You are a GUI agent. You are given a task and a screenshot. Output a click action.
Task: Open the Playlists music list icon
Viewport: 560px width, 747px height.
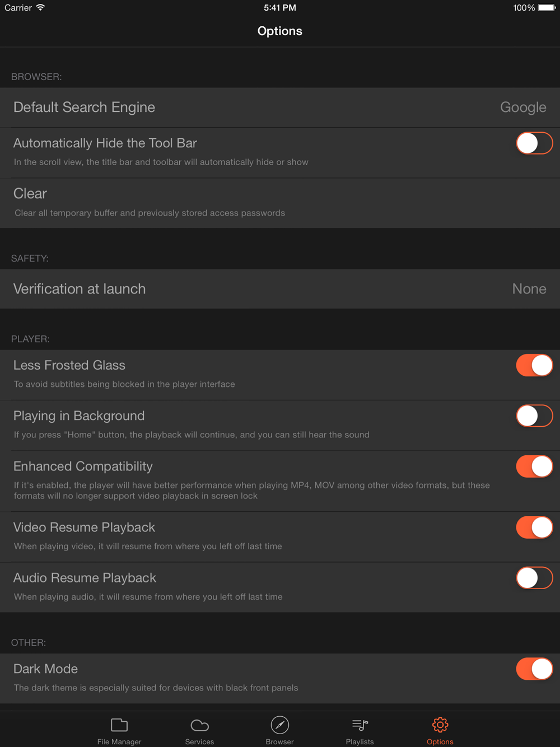(x=360, y=725)
